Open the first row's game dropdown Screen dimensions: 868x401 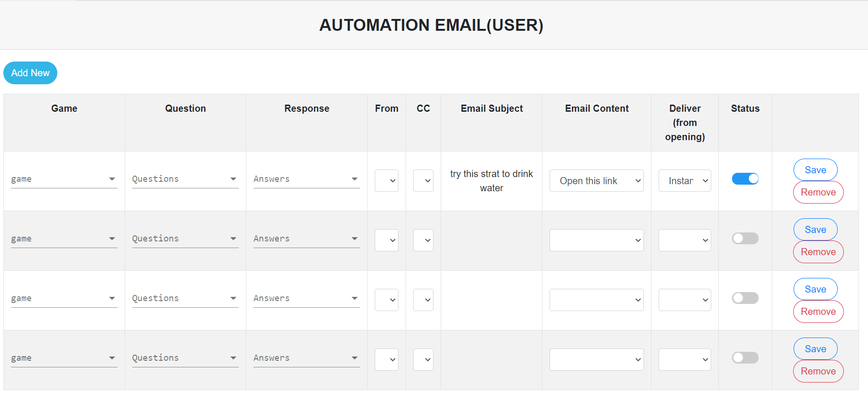click(x=64, y=179)
